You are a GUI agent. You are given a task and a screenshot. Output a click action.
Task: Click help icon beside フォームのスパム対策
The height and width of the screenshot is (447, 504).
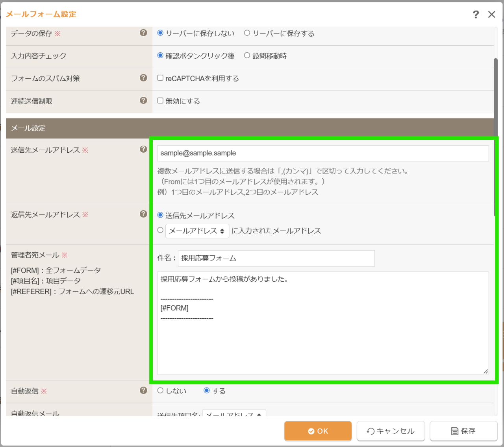point(143,78)
